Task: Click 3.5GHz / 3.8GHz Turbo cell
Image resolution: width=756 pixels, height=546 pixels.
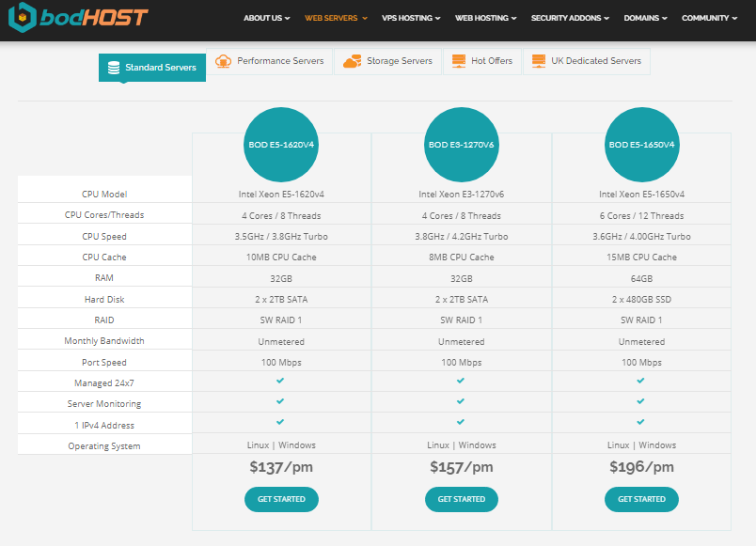Action: point(281,237)
